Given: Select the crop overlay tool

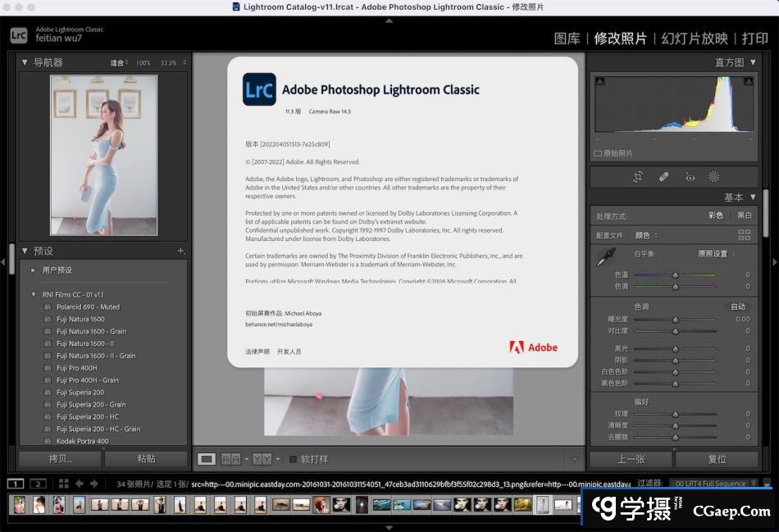Looking at the screenshot, I should click(x=638, y=177).
